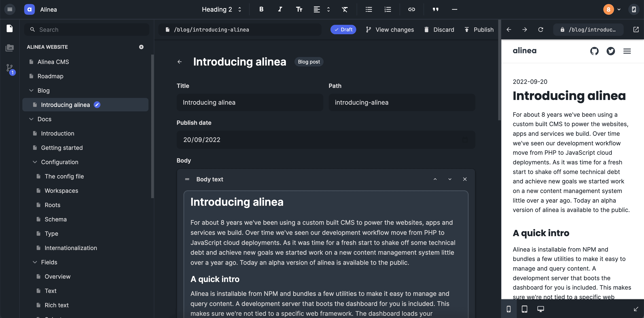The height and width of the screenshot is (318, 644).
Task: Insert a link
Action: [x=411, y=9]
